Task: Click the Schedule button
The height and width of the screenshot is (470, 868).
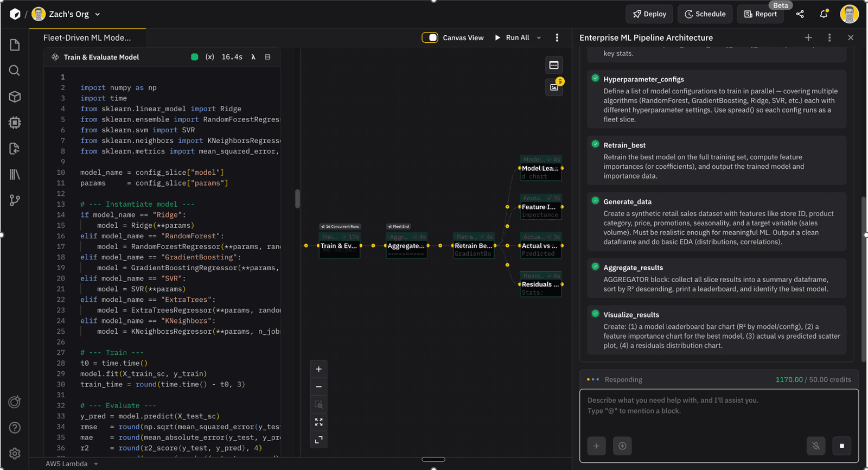Action: (705, 14)
